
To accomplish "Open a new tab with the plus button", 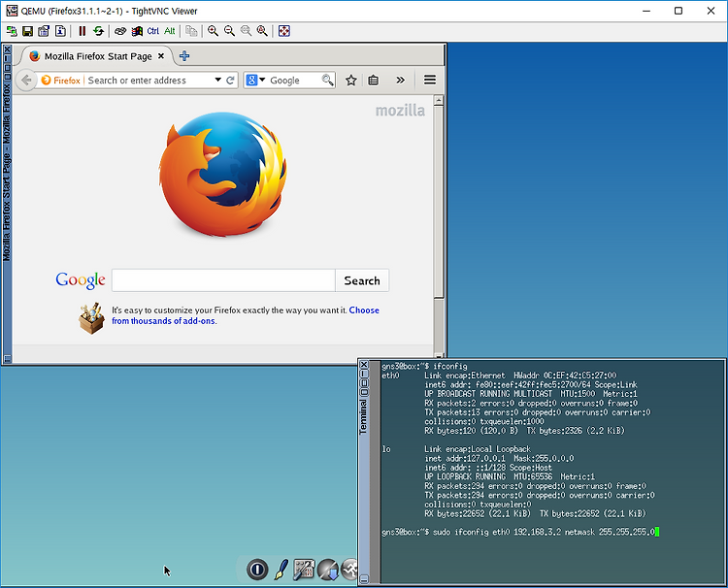I will 184,56.
